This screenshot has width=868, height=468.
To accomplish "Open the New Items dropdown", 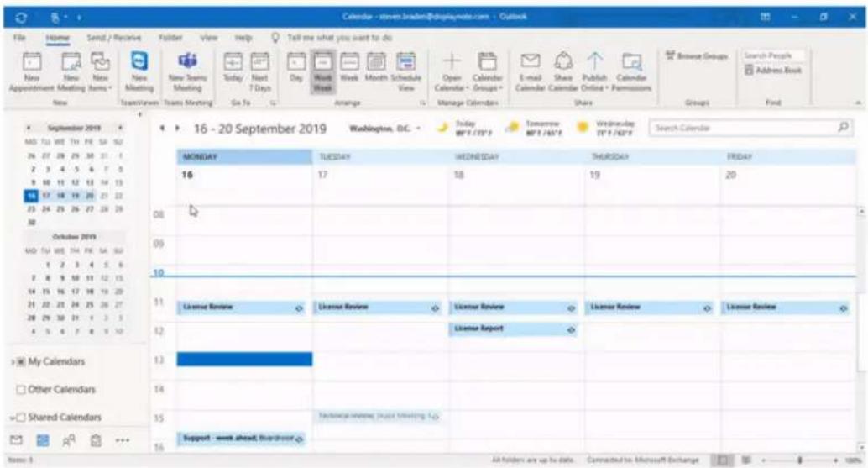I will (x=100, y=72).
